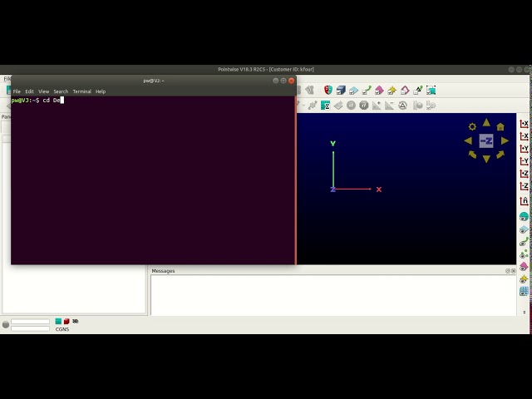Click the -Z orientation cube label
The height and width of the screenshot is (399, 532).
486,140
